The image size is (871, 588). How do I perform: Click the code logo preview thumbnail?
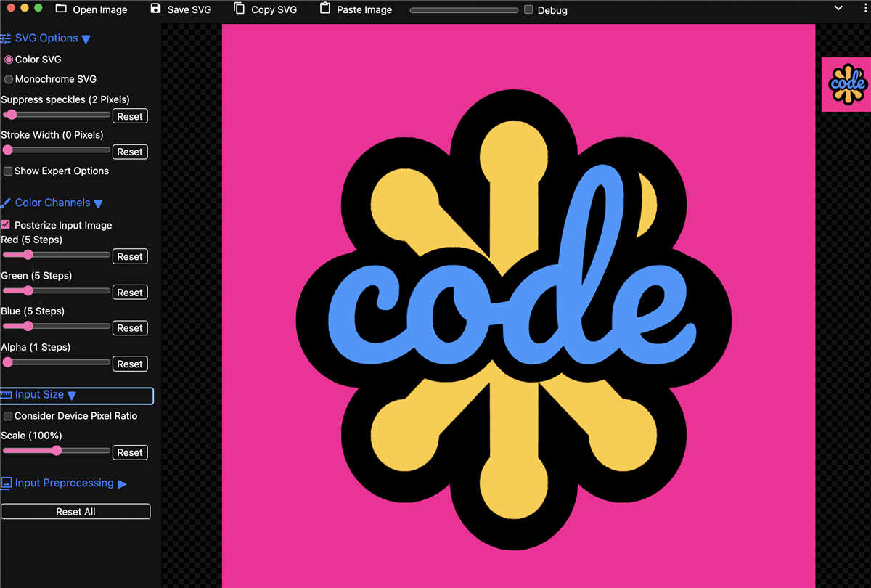(x=846, y=84)
